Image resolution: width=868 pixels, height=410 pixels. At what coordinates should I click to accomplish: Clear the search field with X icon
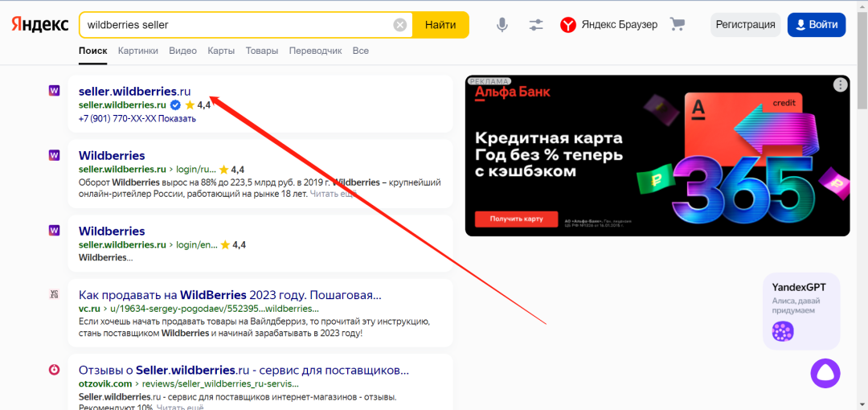tap(400, 25)
